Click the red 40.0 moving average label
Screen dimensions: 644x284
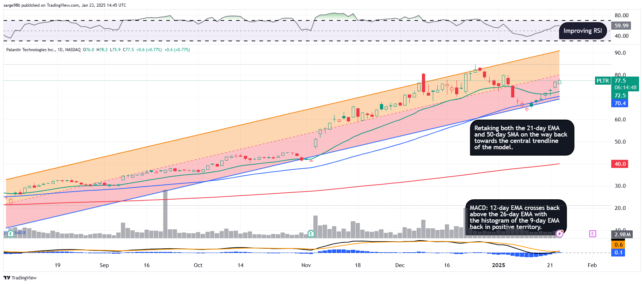coord(620,164)
